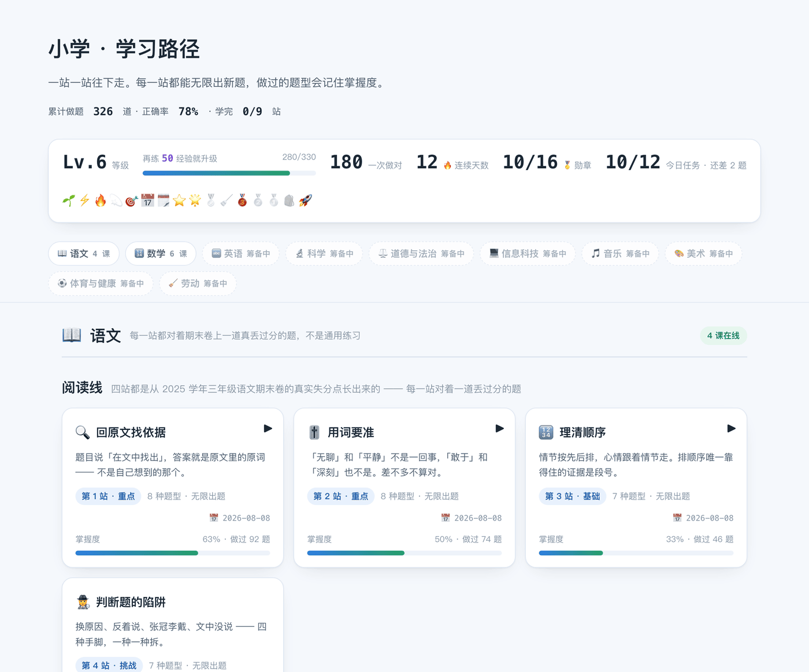Click the greyed-out shooting star badge

116,201
